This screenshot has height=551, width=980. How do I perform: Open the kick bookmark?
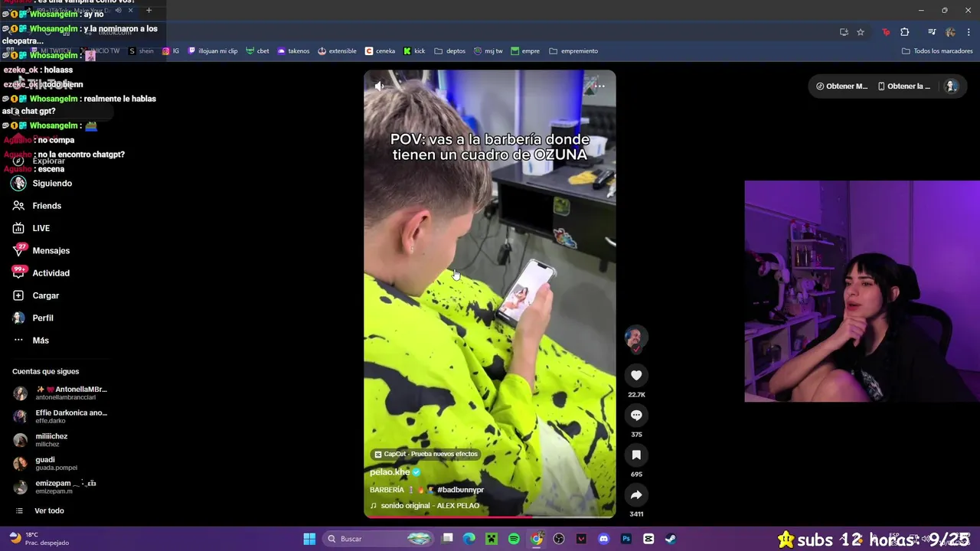pos(414,51)
